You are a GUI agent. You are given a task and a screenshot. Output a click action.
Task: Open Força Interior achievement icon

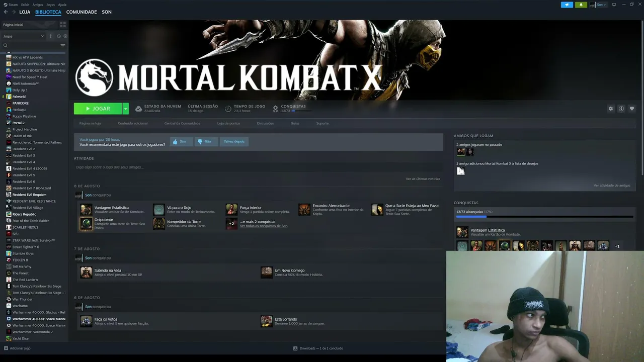click(x=231, y=210)
